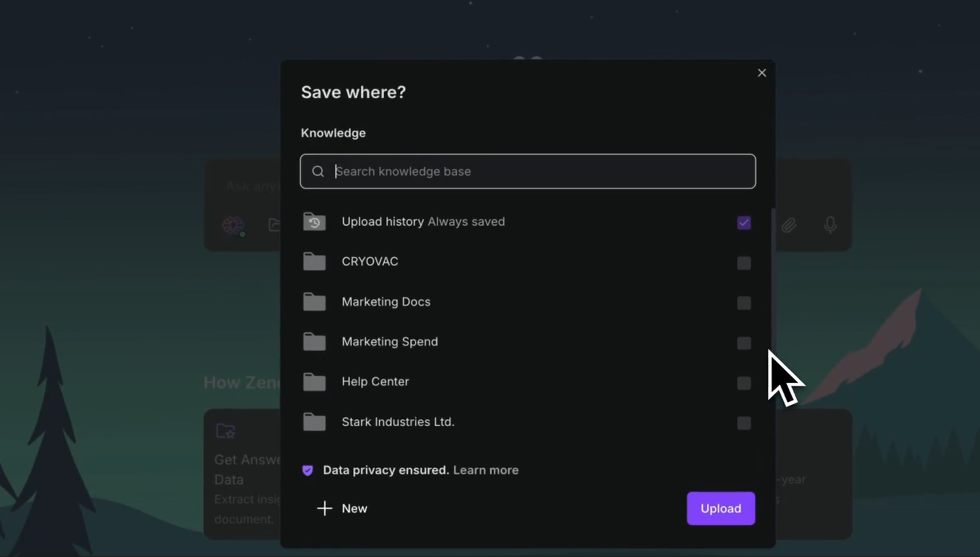Screen dimensions: 980x557
Task: Check the Marketing Spend checkbox
Action: coord(744,343)
